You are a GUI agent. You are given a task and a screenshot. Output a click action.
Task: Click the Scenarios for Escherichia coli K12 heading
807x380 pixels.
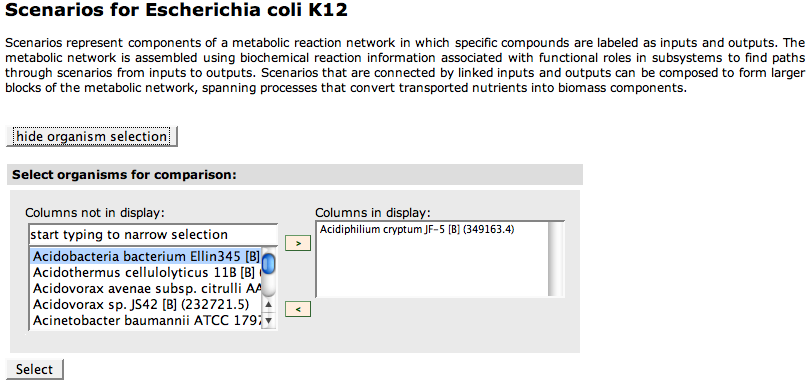(177, 10)
